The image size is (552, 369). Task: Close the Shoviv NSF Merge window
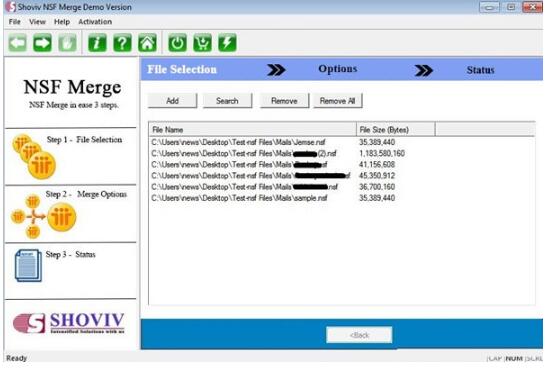532,7
